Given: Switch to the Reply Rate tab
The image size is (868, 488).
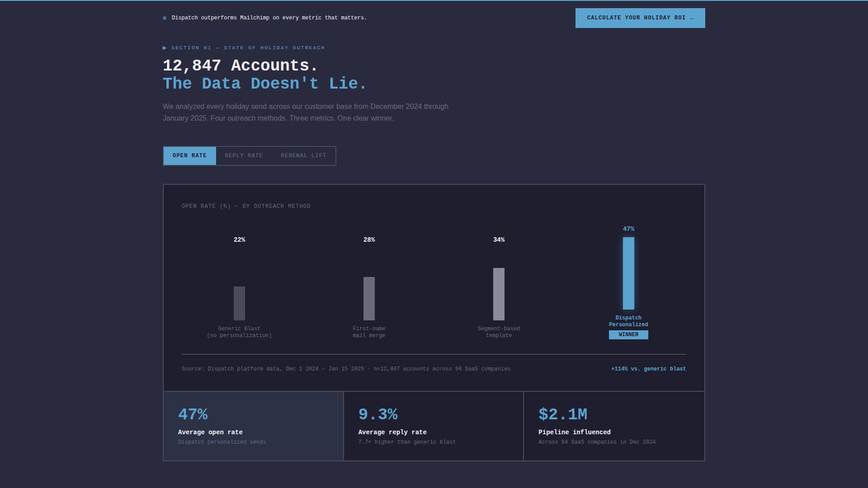Looking at the screenshot, I should click(244, 156).
